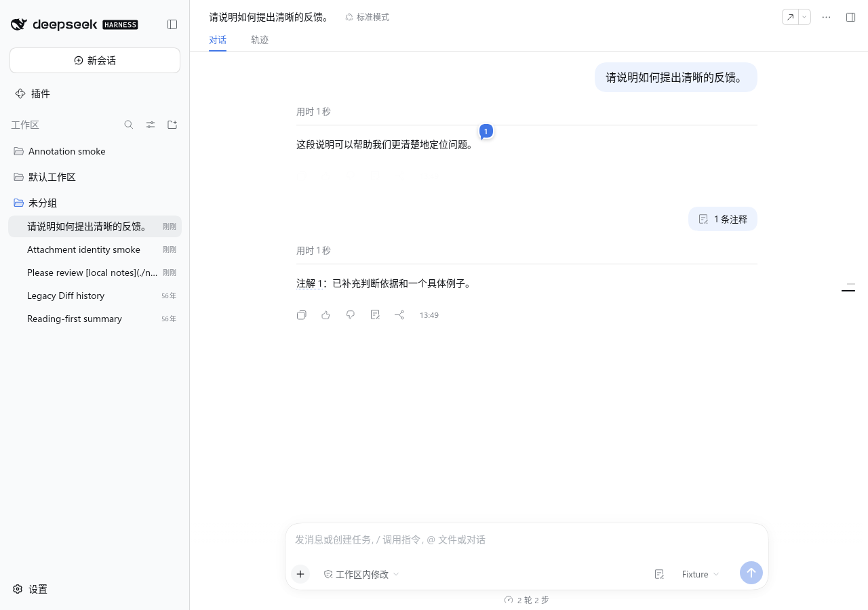Image resolution: width=868 pixels, height=610 pixels.
Task: Open 工作区内修改 permission dropdown
Action: [361, 574]
